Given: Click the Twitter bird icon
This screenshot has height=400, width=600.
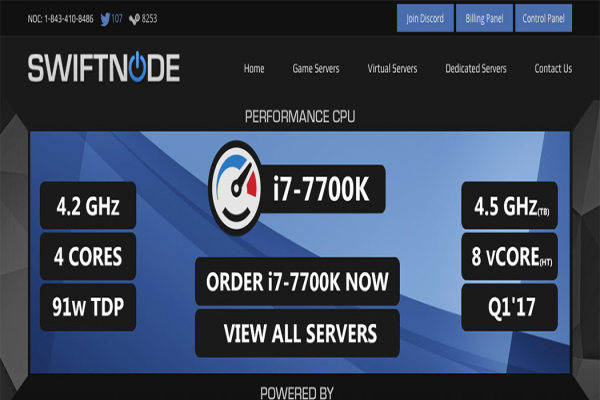Looking at the screenshot, I should (105, 19).
